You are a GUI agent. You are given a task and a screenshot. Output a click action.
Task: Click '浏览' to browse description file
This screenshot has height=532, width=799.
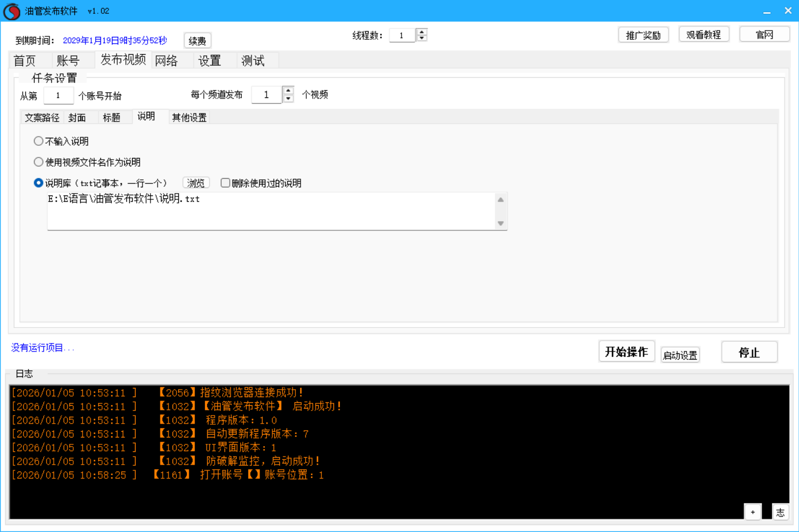196,183
